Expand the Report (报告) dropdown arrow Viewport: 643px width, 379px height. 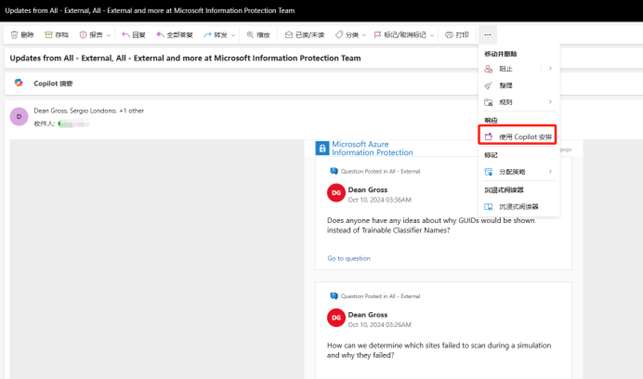[109, 35]
